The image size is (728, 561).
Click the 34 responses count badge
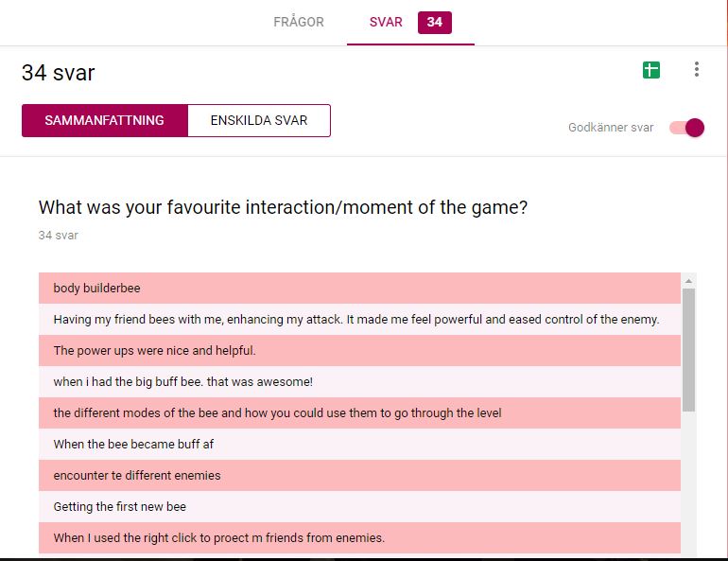(434, 23)
